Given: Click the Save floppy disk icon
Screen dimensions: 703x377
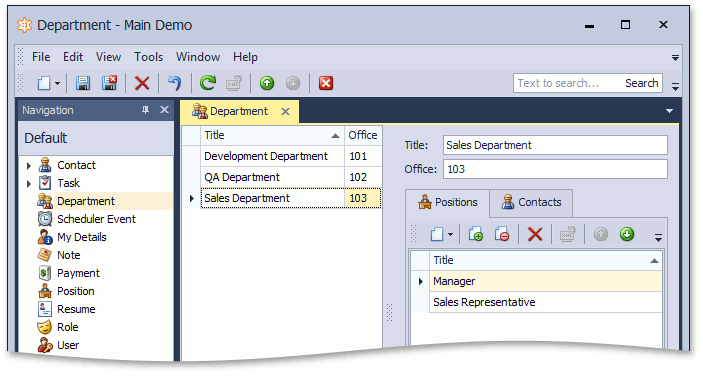Looking at the screenshot, I should coord(83,83).
